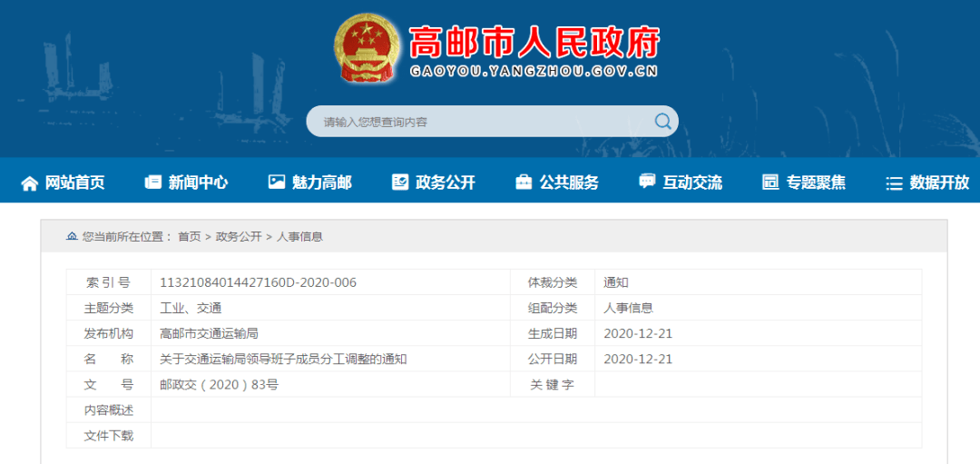980x464 pixels.
Task: Click the home icon beside 网站首页
Action: click(29, 183)
